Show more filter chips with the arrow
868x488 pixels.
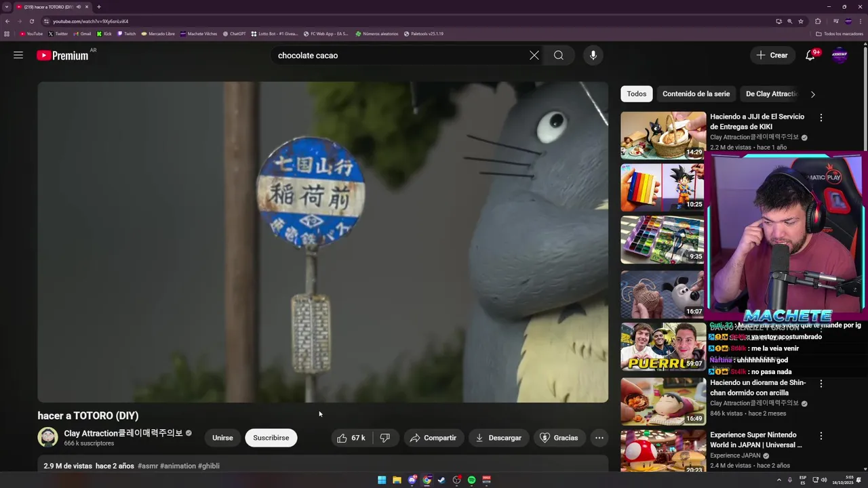tap(812, 94)
